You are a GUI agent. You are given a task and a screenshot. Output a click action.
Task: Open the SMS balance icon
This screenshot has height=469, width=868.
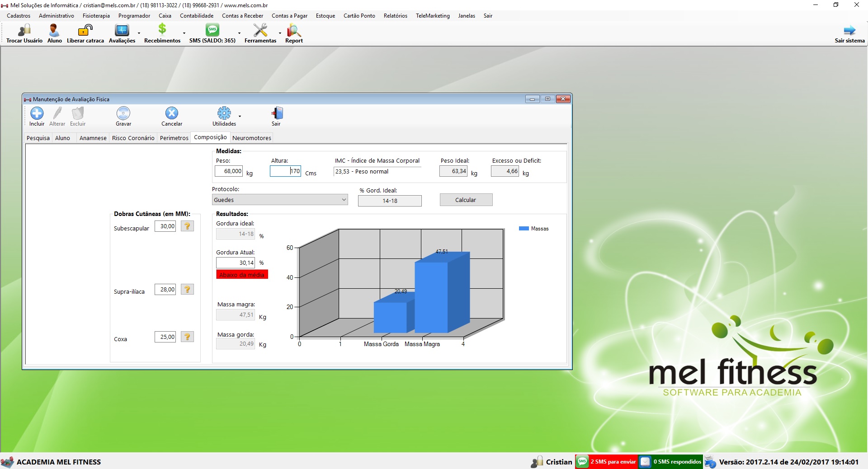212,30
